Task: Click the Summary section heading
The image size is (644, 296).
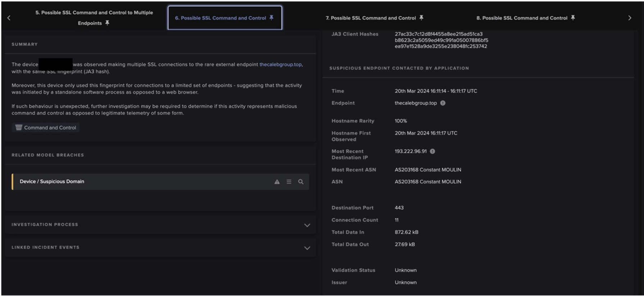Action: [x=24, y=44]
